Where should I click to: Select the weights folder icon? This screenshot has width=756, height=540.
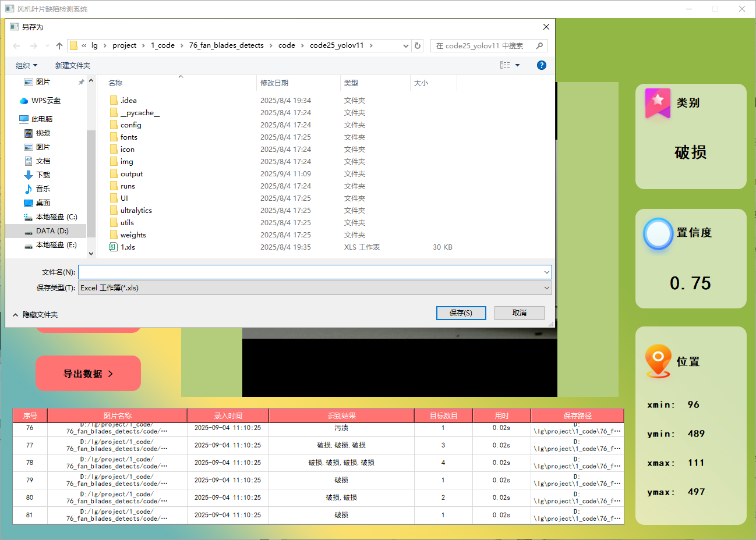click(114, 235)
